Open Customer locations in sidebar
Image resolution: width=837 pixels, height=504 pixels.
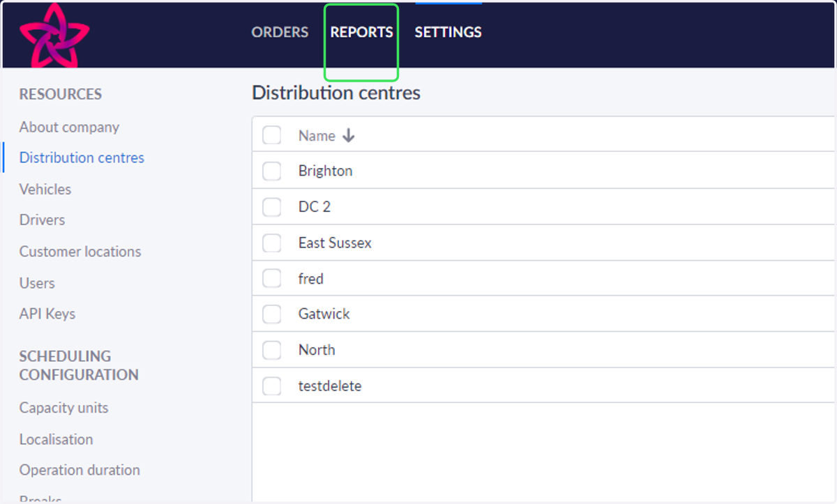(80, 252)
